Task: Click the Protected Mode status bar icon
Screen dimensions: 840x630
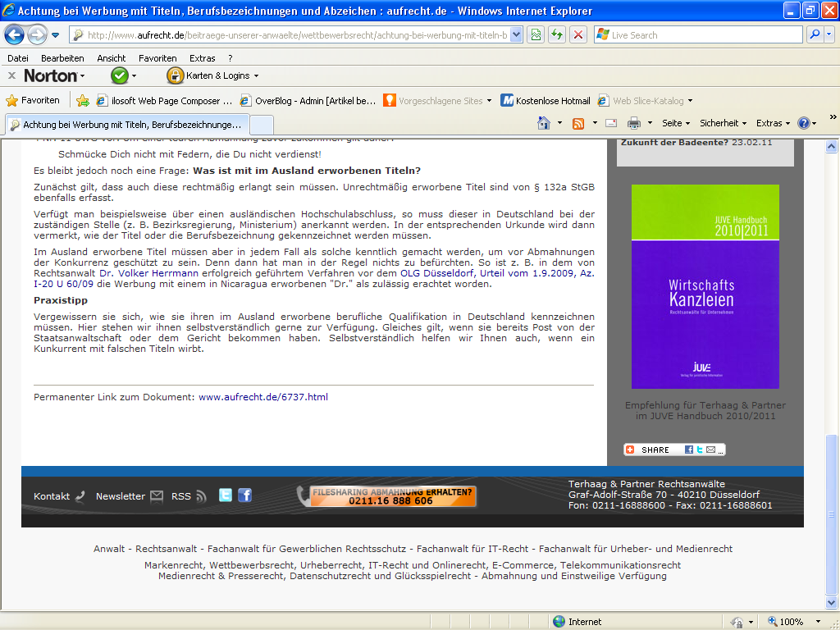Action: pyautogui.click(x=737, y=622)
